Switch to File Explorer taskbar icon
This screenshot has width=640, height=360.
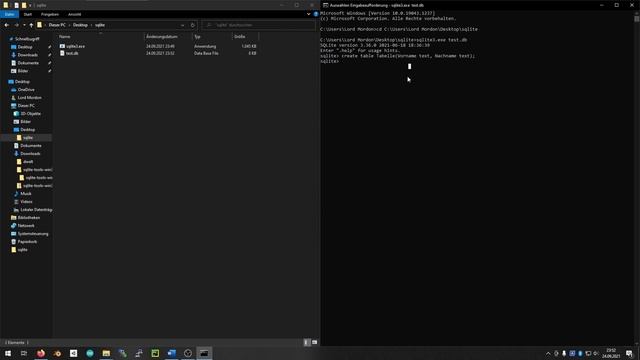pyautogui.click(x=106, y=353)
